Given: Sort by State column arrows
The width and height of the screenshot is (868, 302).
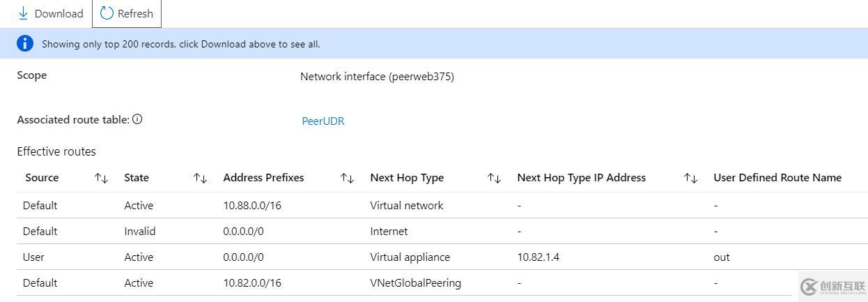Looking at the screenshot, I should [x=201, y=178].
